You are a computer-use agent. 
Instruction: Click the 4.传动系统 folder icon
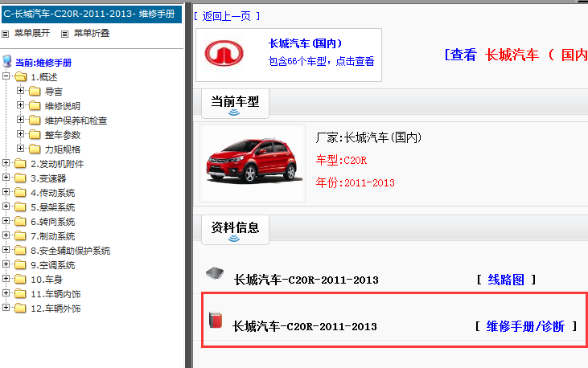[21, 193]
